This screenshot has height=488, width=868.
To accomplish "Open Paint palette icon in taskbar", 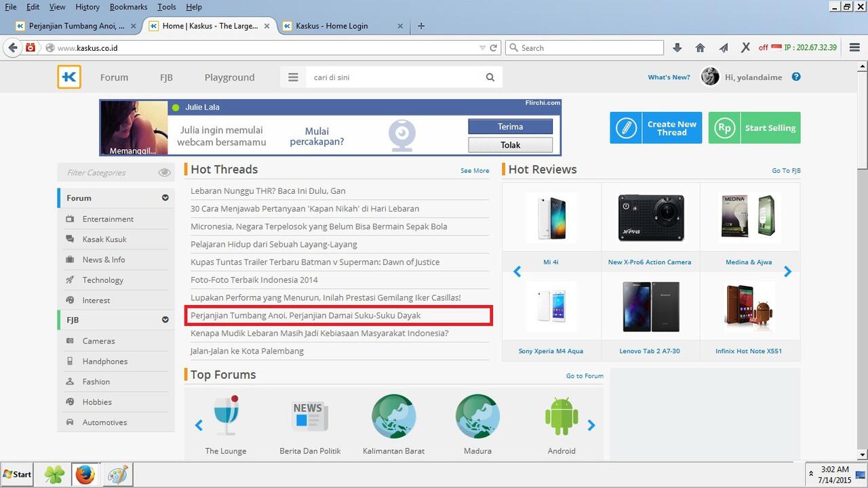I will 117,474.
